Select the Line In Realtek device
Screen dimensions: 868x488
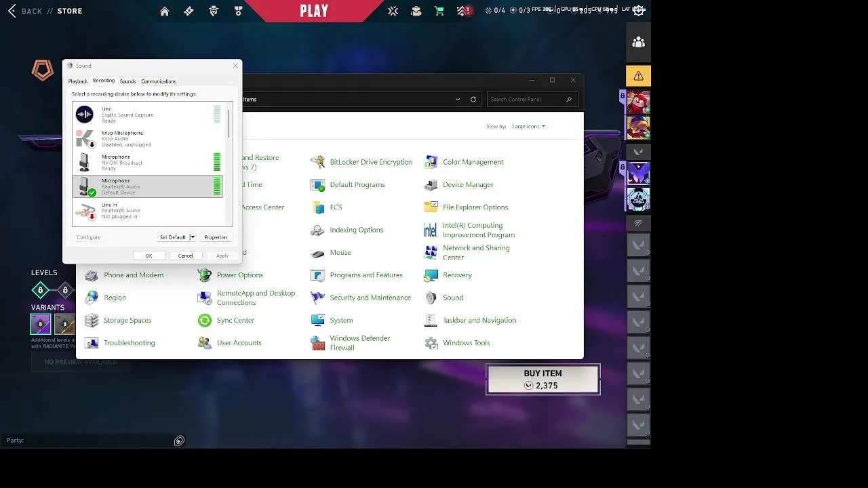147,211
